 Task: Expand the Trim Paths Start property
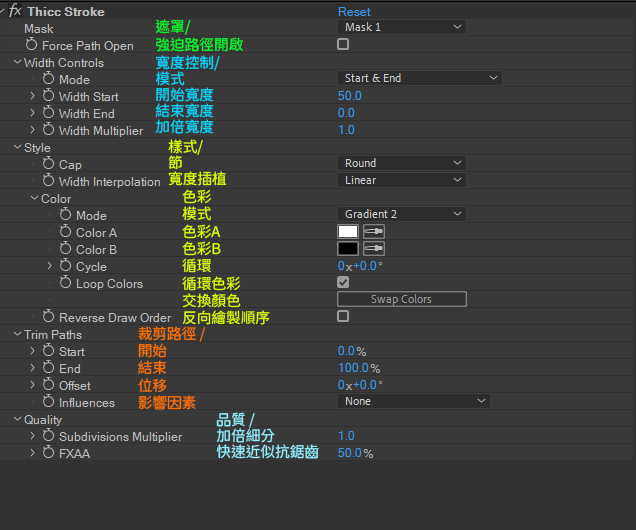coord(32,351)
